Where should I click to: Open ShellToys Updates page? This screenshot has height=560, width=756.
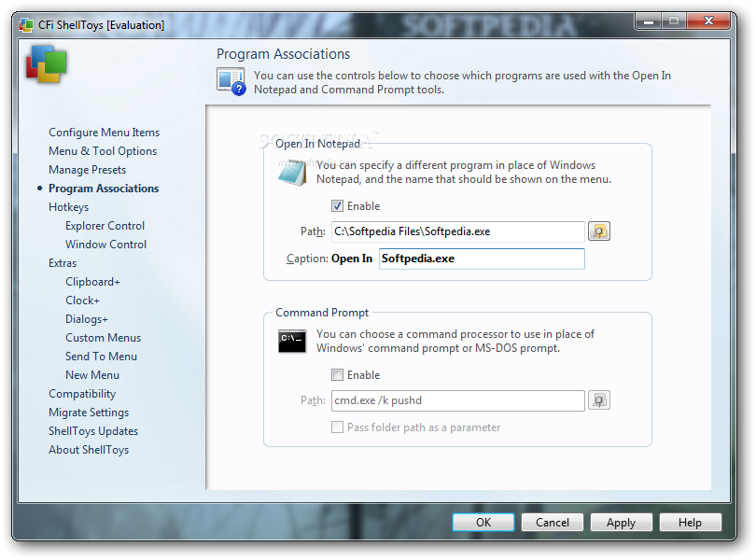(93, 431)
